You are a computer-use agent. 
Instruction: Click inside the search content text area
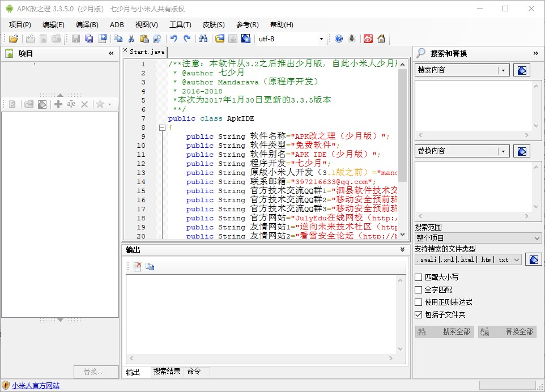[x=474, y=105]
